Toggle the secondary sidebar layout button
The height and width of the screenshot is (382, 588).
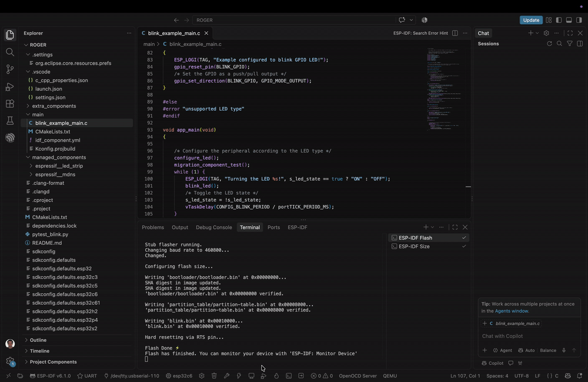579,20
